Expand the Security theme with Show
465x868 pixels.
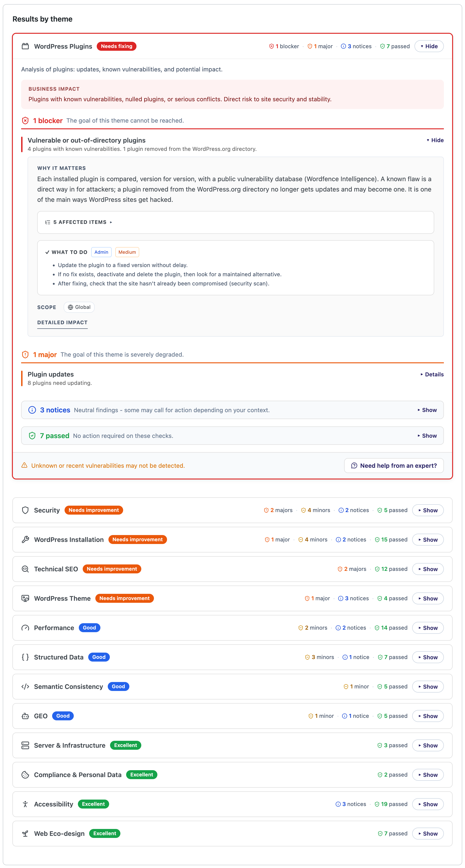click(428, 510)
